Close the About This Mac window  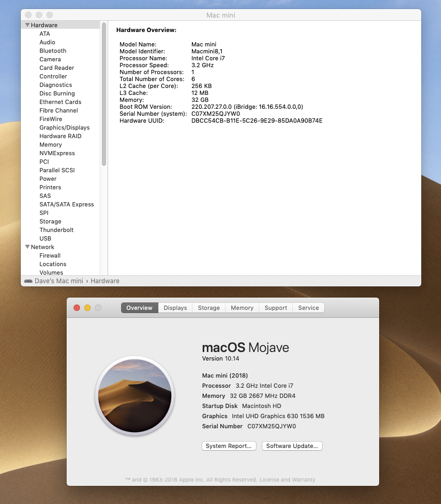tap(77, 308)
